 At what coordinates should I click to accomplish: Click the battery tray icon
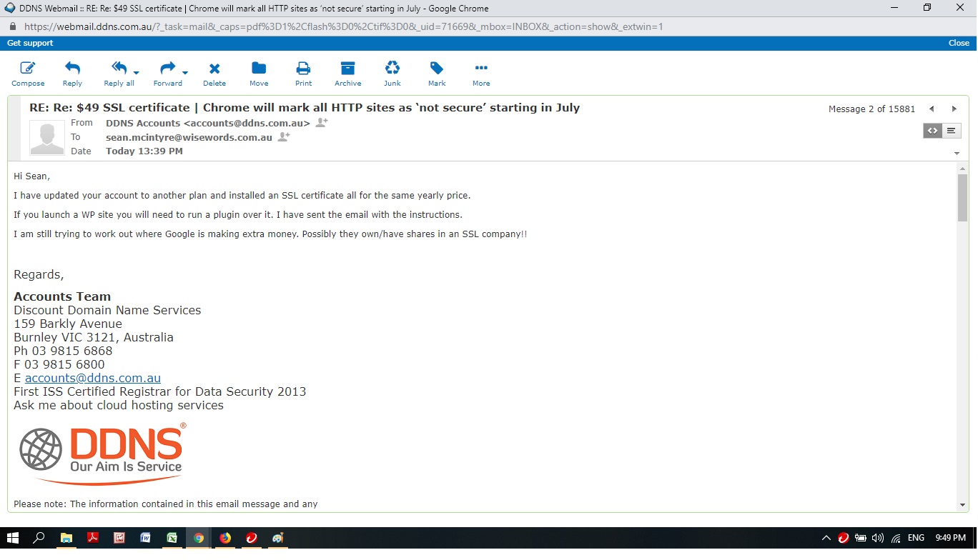pos(861,538)
